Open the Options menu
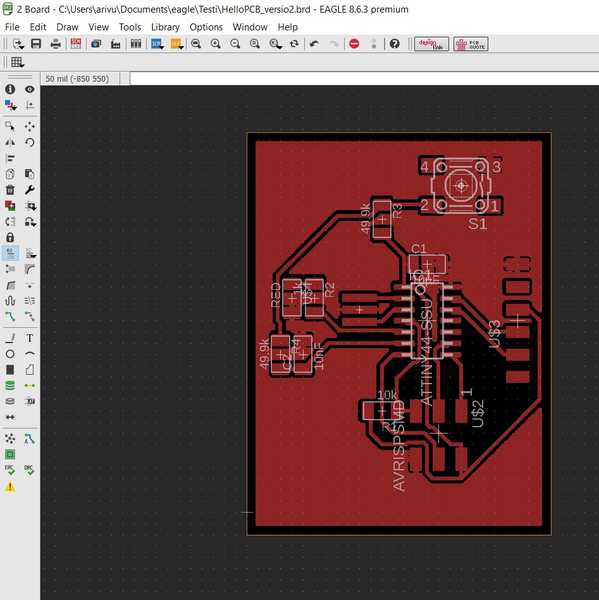This screenshot has height=600, width=599. [x=206, y=27]
